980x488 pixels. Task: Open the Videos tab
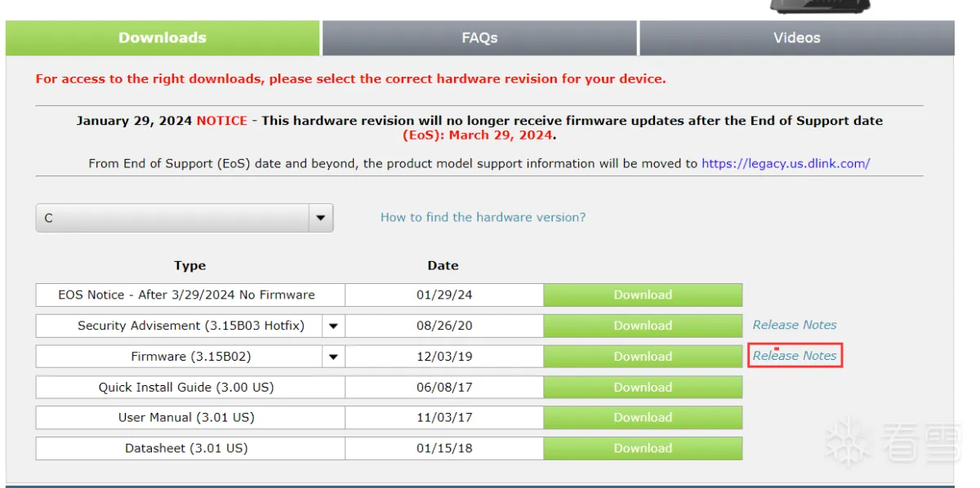tap(796, 38)
